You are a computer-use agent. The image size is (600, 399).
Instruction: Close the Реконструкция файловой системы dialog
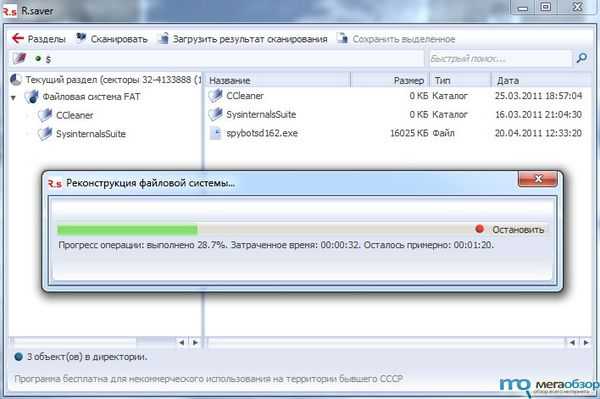coord(538,179)
